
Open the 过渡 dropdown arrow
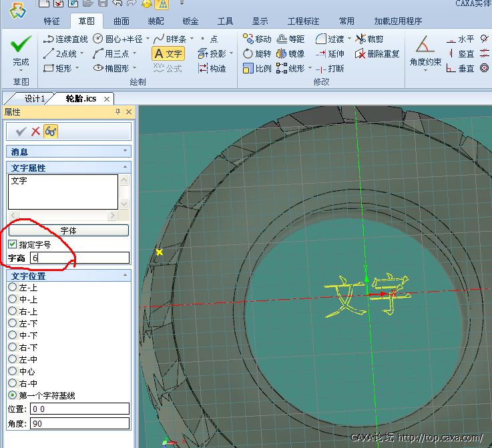pos(349,39)
